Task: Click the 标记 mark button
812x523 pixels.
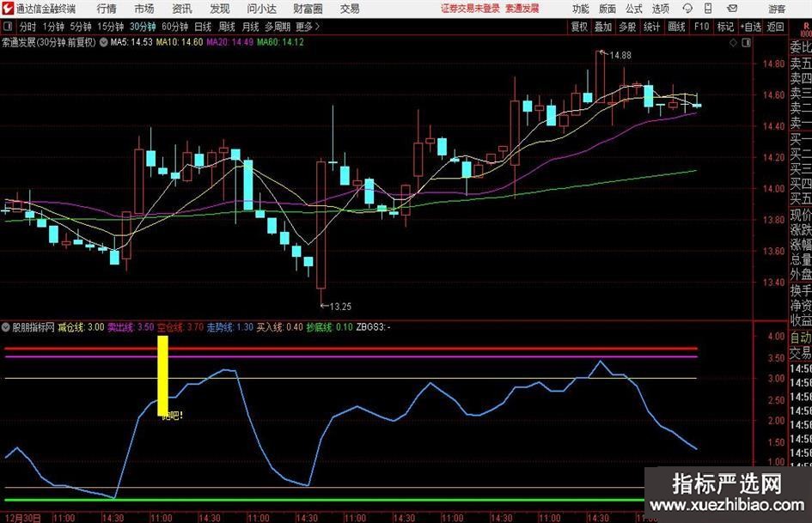Action: (x=725, y=27)
